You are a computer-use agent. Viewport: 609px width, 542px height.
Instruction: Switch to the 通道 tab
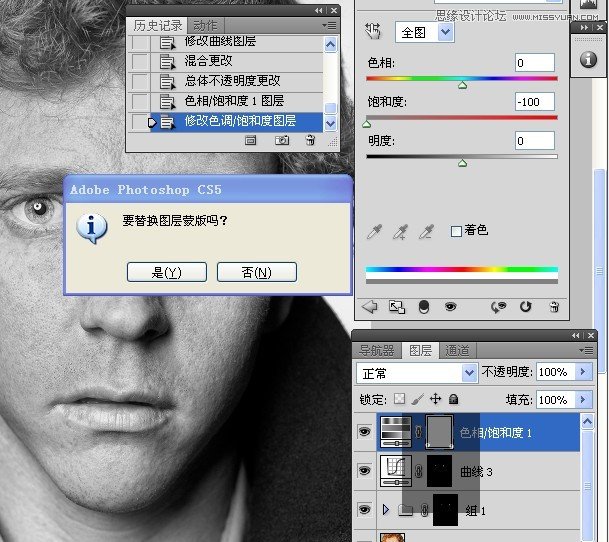(x=458, y=350)
